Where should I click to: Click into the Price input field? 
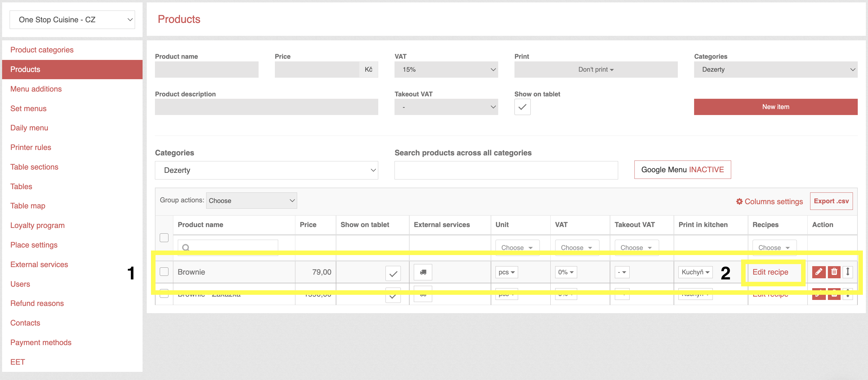click(317, 69)
